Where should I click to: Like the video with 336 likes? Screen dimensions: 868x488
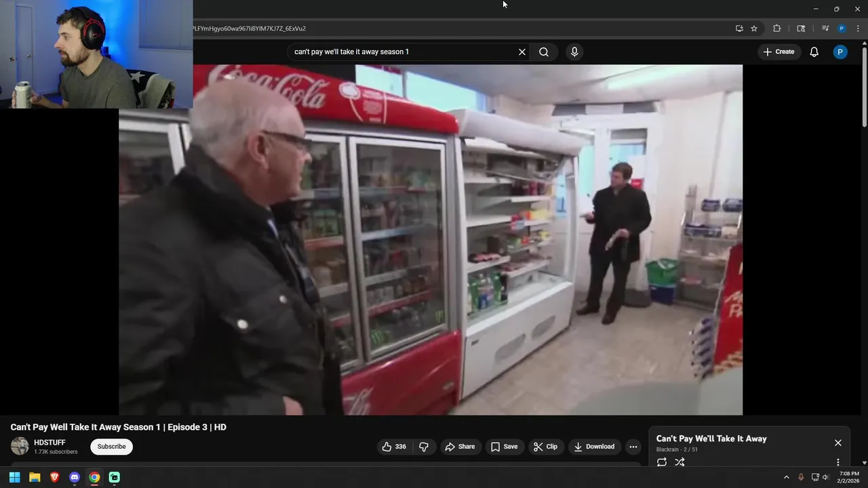394,447
